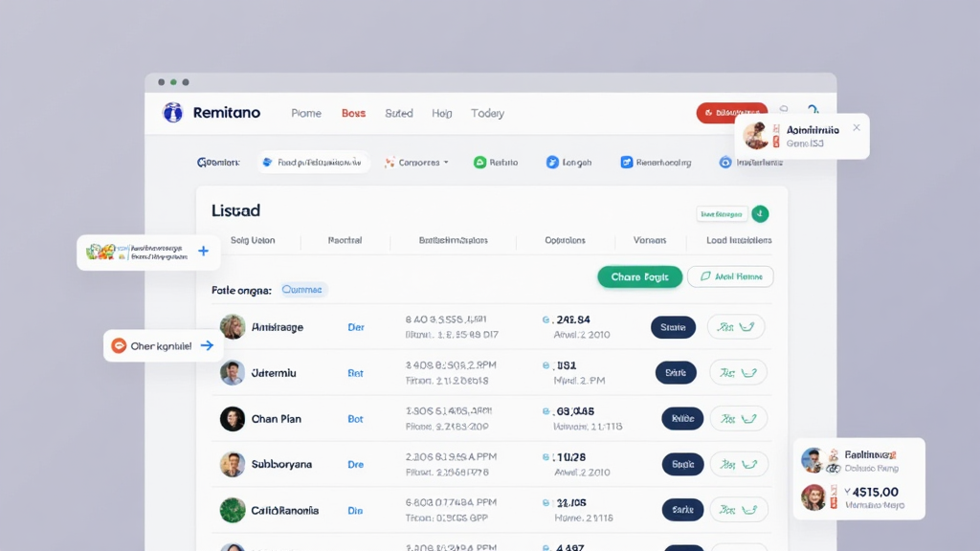Click the green Rethio filter icon
The width and height of the screenshot is (980, 551).
tap(479, 163)
